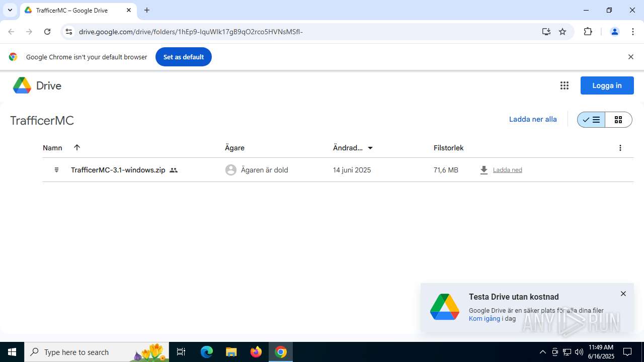Screen dimensions: 644x362
Task: Open a new browser tab
Action: (x=147, y=10)
